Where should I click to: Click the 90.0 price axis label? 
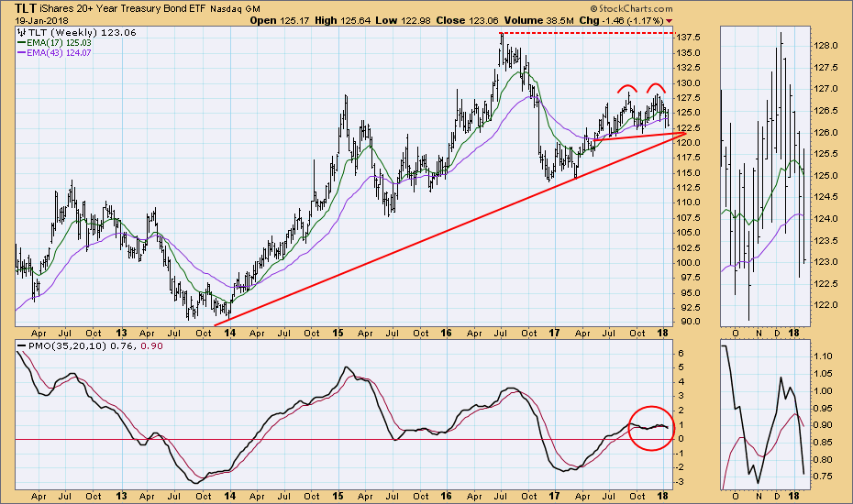pyautogui.click(x=689, y=322)
